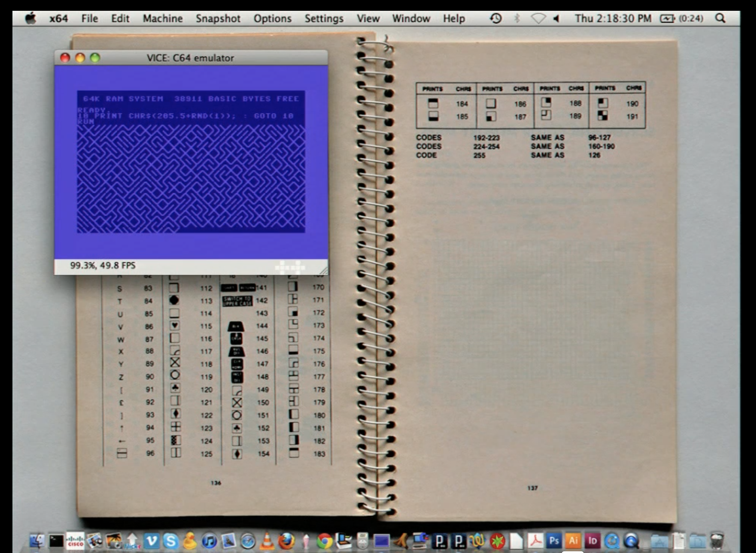756x553 pixels.
Task: Close the VICE C64 emulator window
Action: [x=65, y=58]
